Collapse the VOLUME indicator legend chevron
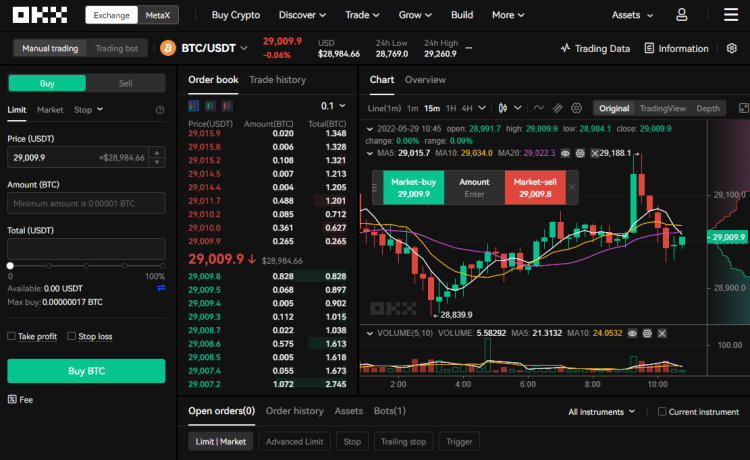Image resolution: width=750 pixels, height=460 pixels. point(370,333)
